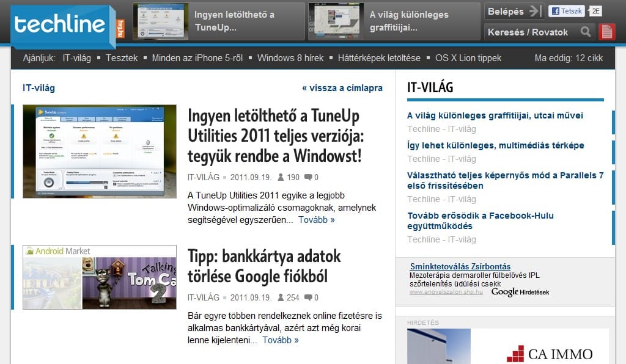Open top-bar headline A világ különleges graffitijai

[409, 21]
